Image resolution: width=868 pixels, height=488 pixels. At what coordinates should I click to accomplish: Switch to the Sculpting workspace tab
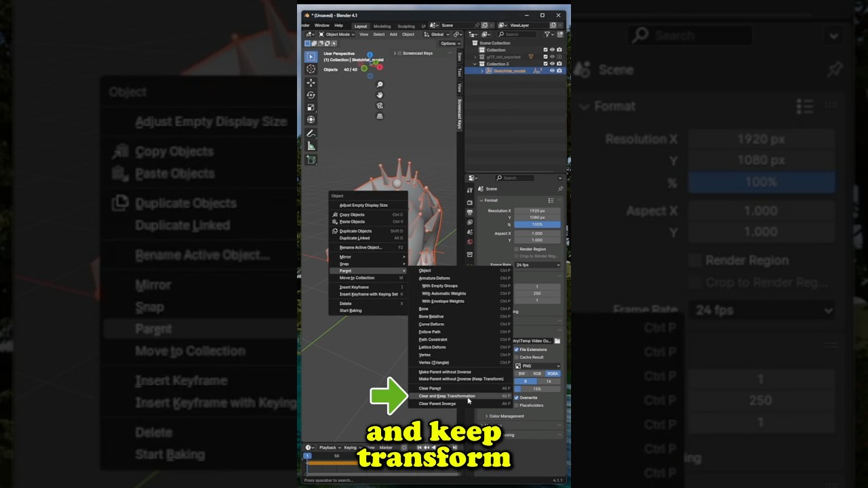(x=406, y=26)
